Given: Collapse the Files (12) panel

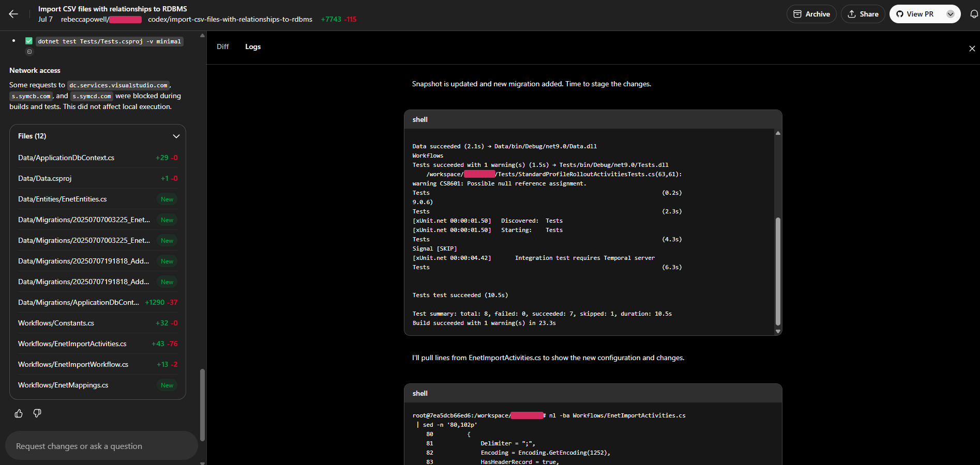Looking at the screenshot, I should click(176, 136).
